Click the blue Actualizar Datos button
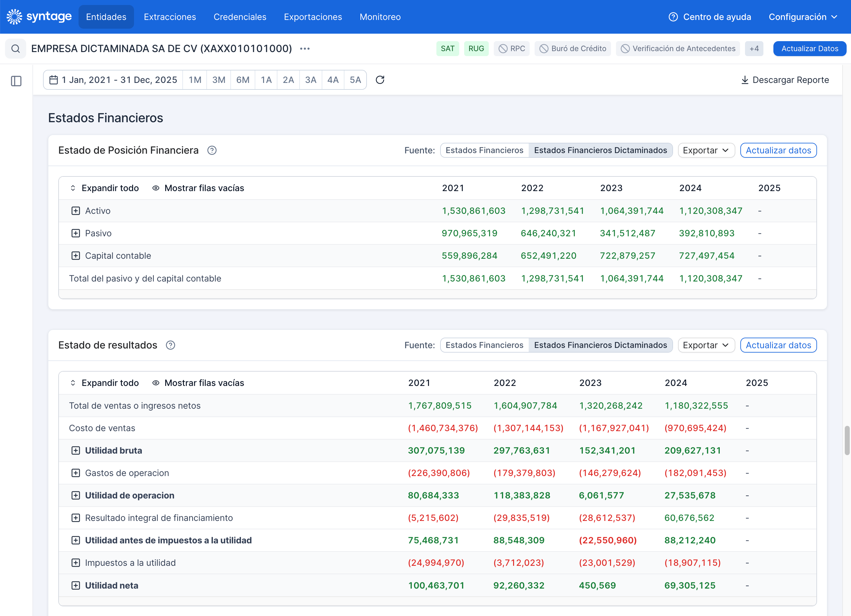Screen dimensions: 851x616 pos(809,49)
